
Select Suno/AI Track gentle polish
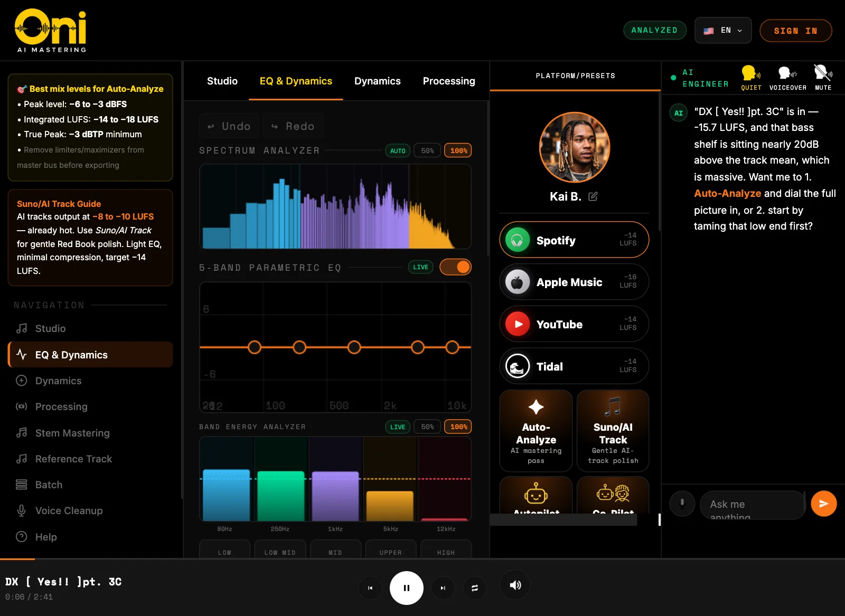pos(613,431)
